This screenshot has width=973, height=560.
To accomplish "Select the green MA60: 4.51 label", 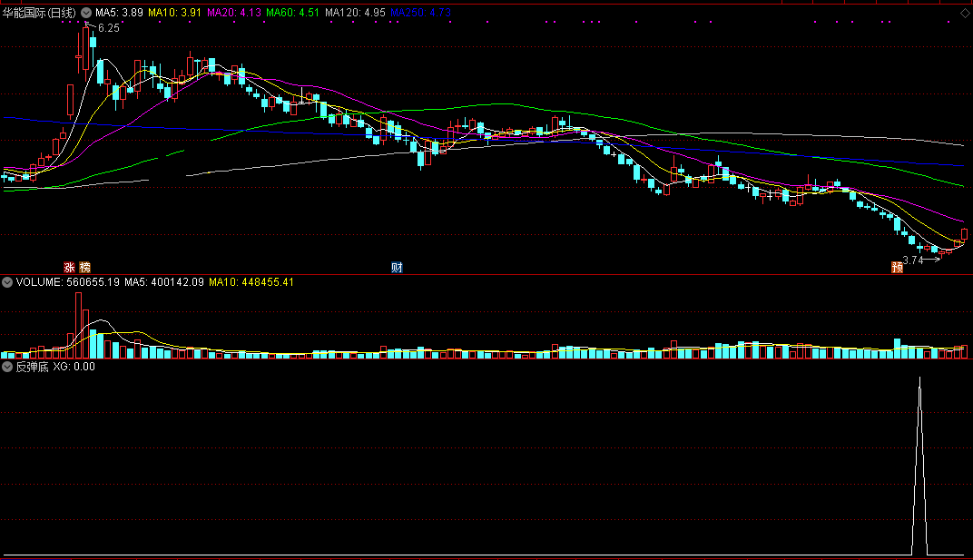I will [x=293, y=13].
